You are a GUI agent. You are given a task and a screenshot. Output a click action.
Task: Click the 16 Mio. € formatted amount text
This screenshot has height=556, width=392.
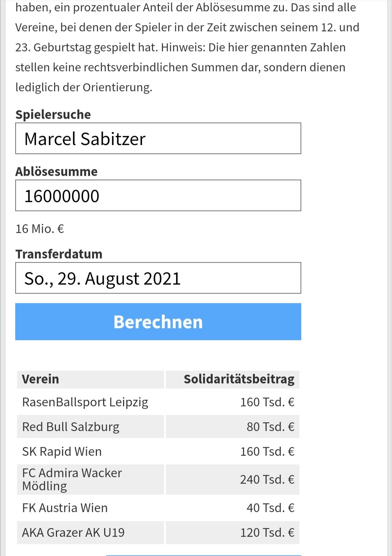[x=40, y=229]
